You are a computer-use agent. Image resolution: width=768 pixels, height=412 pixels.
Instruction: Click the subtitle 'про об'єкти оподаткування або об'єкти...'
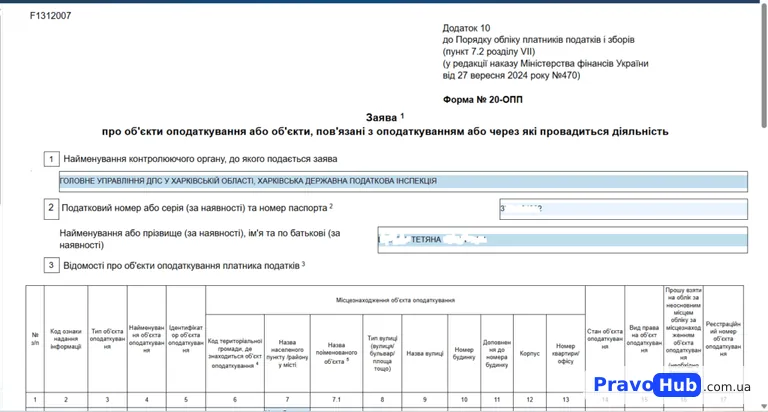[x=385, y=131]
